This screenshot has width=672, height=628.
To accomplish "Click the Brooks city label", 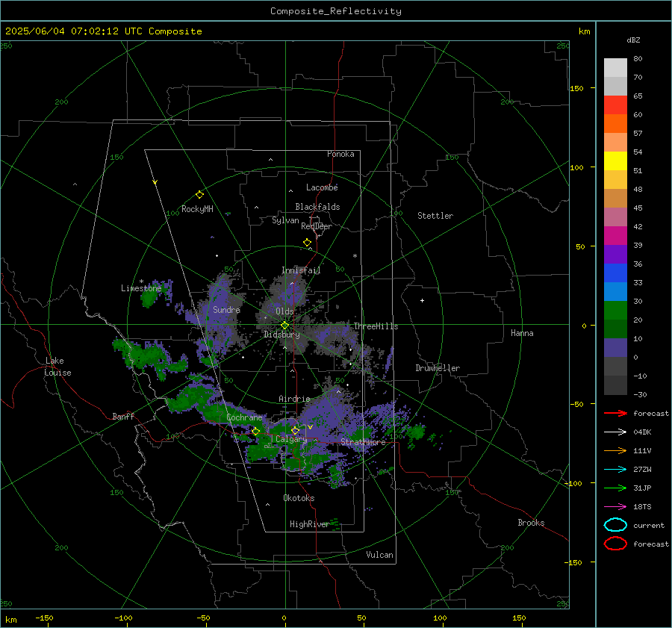I will click(x=531, y=523).
